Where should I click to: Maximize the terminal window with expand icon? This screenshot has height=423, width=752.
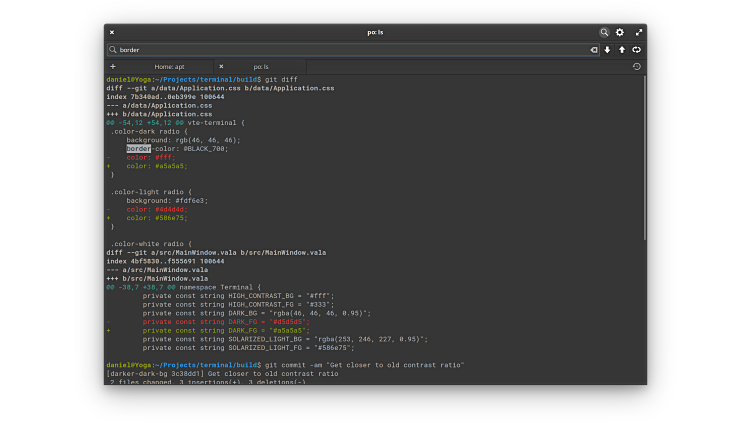[638, 32]
